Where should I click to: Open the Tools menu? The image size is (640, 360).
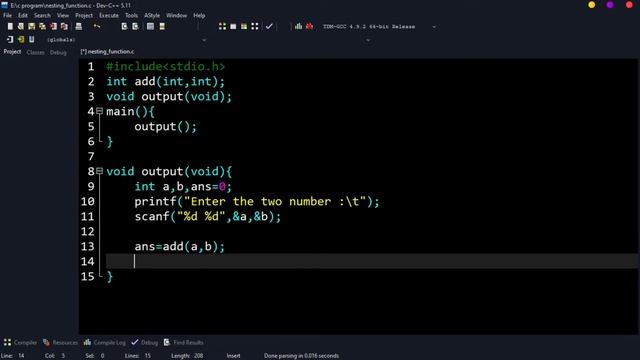click(x=131, y=16)
